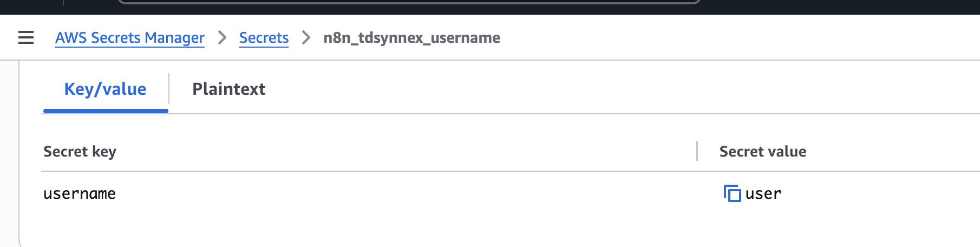Click the chevron after the Secrets breadcrumb
The width and height of the screenshot is (980, 247).
tap(306, 37)
